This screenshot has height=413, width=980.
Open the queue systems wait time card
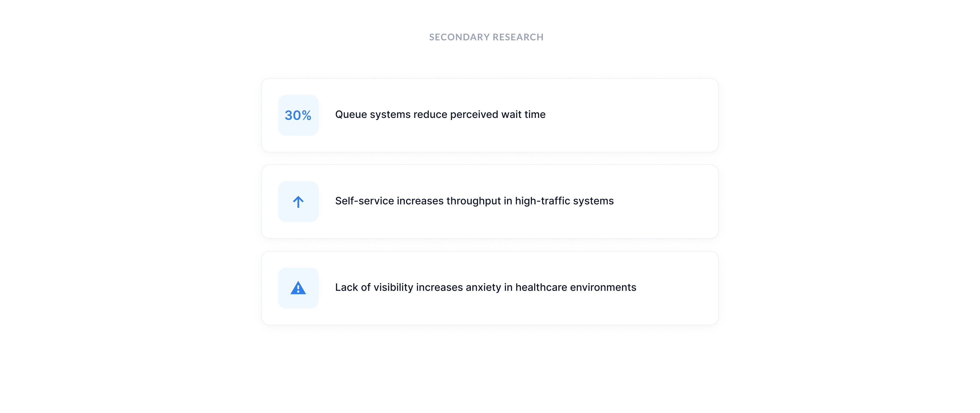point(490,115)
